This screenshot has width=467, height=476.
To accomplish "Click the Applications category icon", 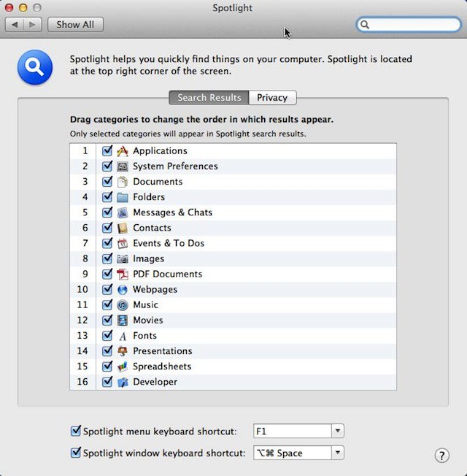I will point(123,151).
